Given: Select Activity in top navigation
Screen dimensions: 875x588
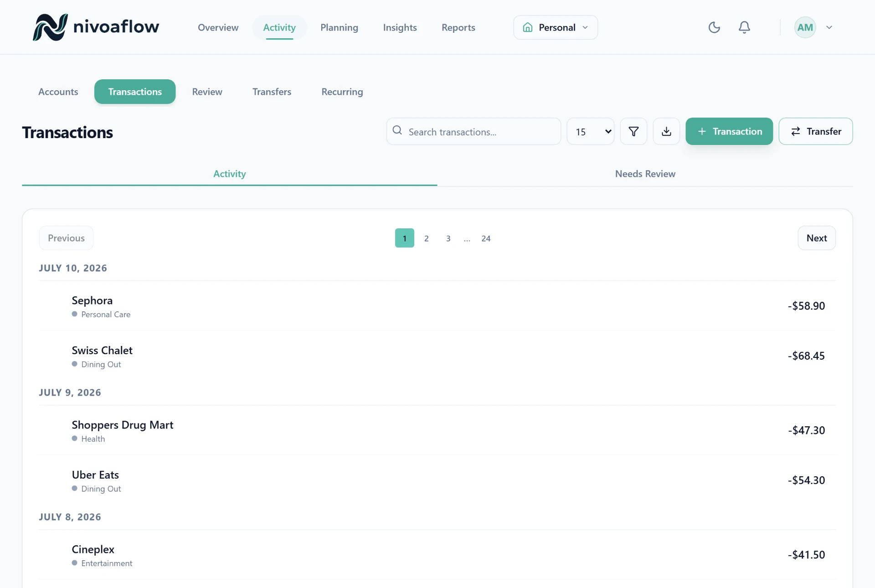Looking at the screenshot, I should point(279,27).
